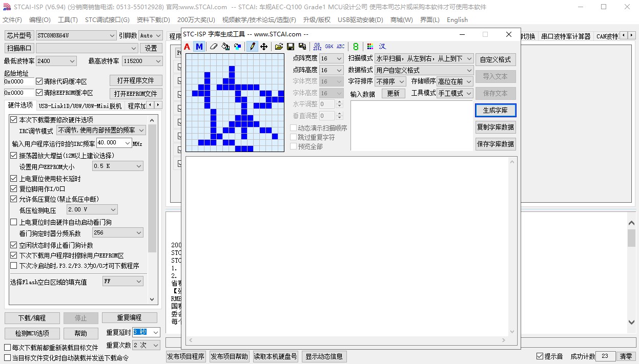Viewport: 639px width, 364px height.
Task: Click the 下载/编程 button
Action: pyautogui.click(x=32, y=318)
